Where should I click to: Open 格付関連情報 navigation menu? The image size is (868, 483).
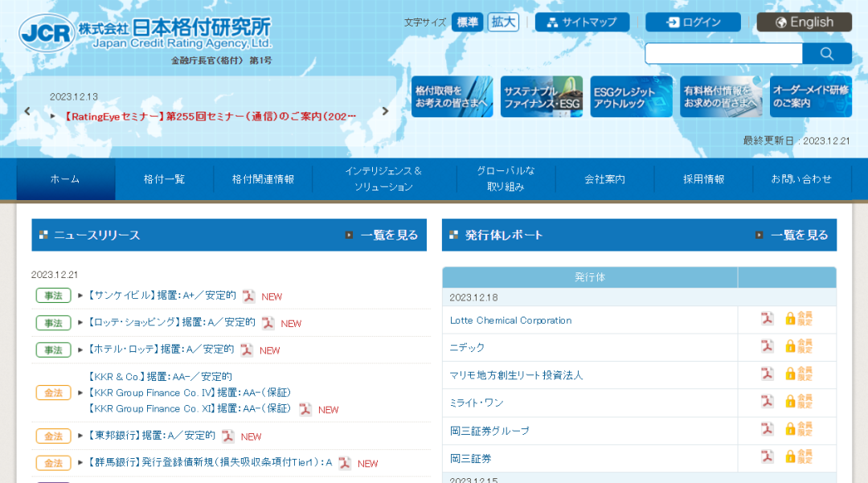pyautogui.click(x=263, y=179)
